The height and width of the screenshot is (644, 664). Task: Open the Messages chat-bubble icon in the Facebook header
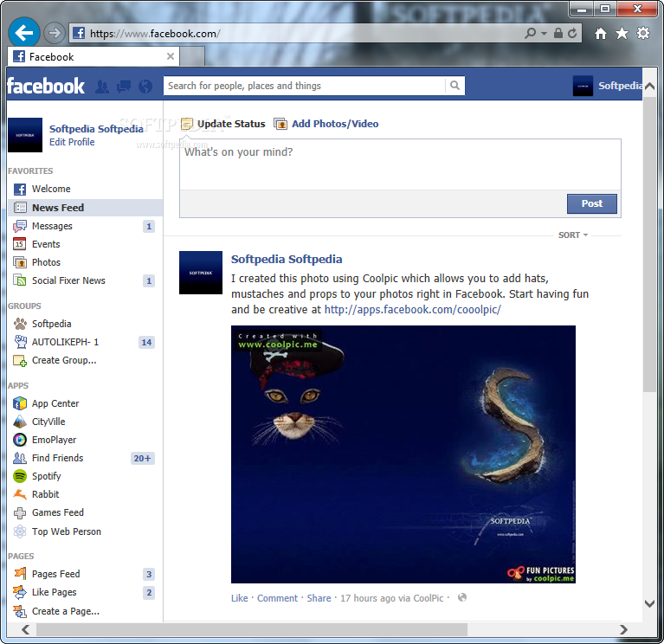[124, 87]
